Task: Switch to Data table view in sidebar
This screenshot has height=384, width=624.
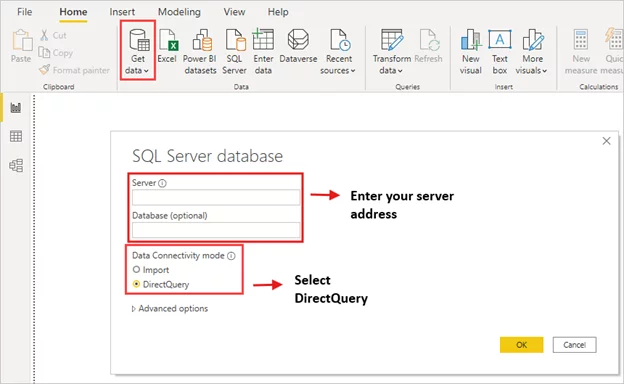Action: (16, 136)
